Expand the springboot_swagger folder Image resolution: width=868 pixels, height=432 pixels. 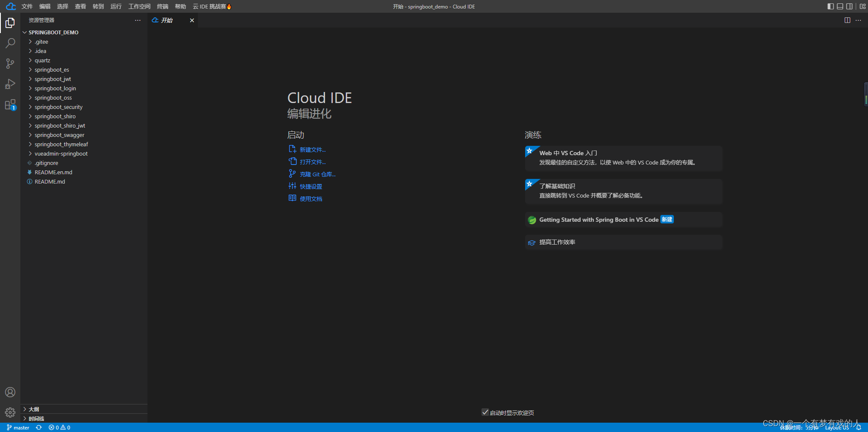pyautogui.click(x=84, y=135)
